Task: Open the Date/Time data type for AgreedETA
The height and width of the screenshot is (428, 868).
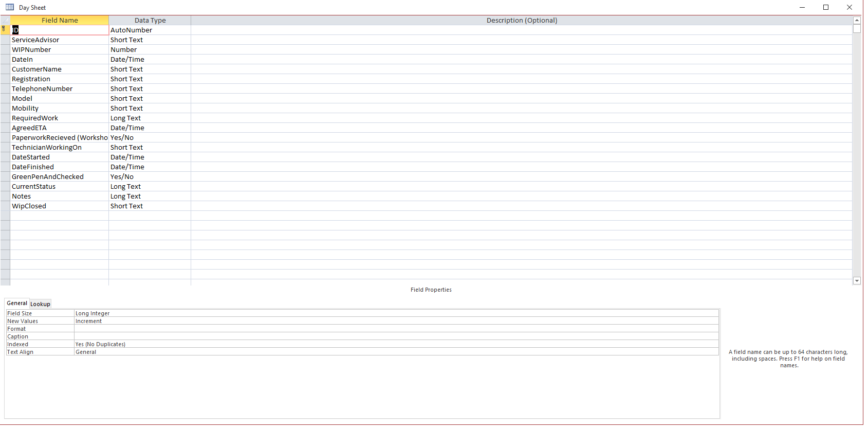Action: (x=150, y=128)
